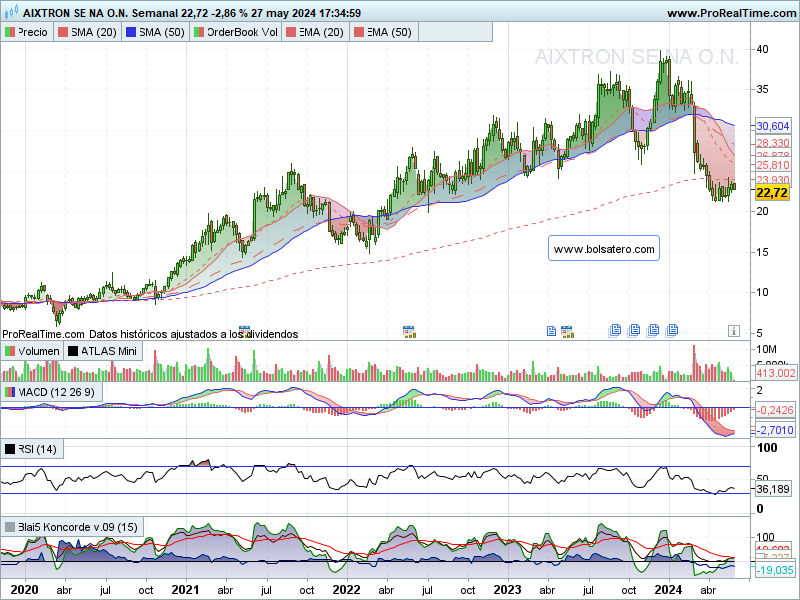Click the 2020 label on the time axis
This screenshot has height=600, width=800.
click(24, 590)
